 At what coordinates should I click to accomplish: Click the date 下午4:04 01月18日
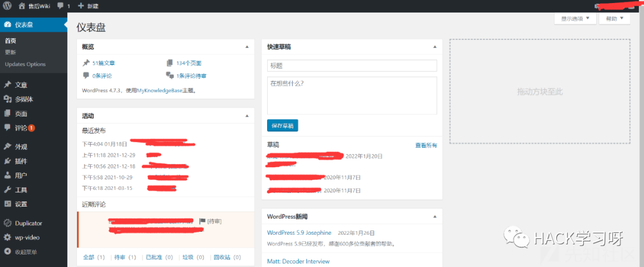point(105,144)
